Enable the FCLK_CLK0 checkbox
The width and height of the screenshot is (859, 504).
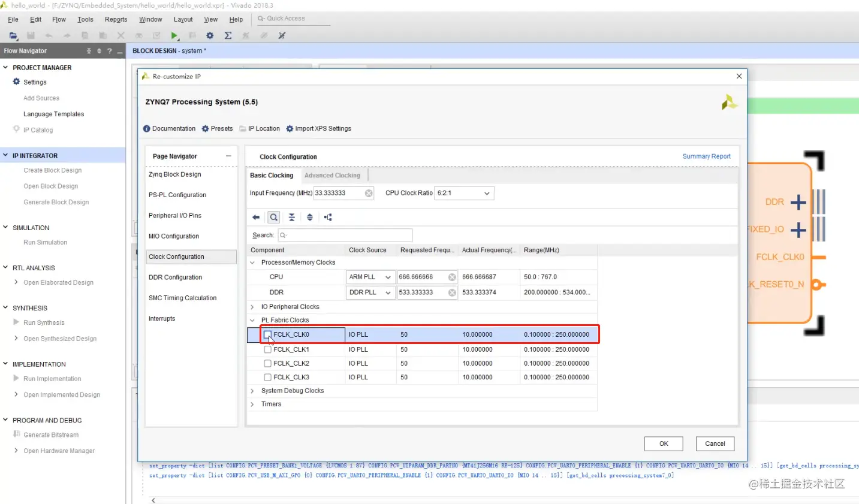tap(268, 334)
